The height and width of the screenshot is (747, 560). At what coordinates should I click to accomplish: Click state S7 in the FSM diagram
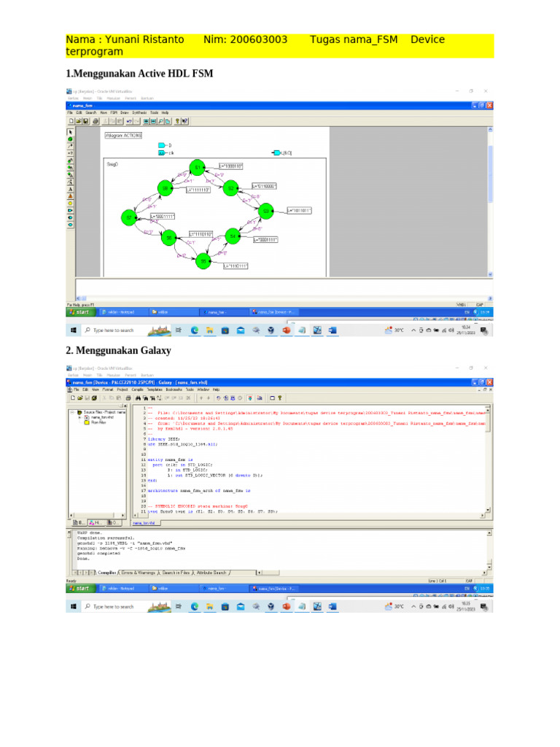(x=129, y=217)
